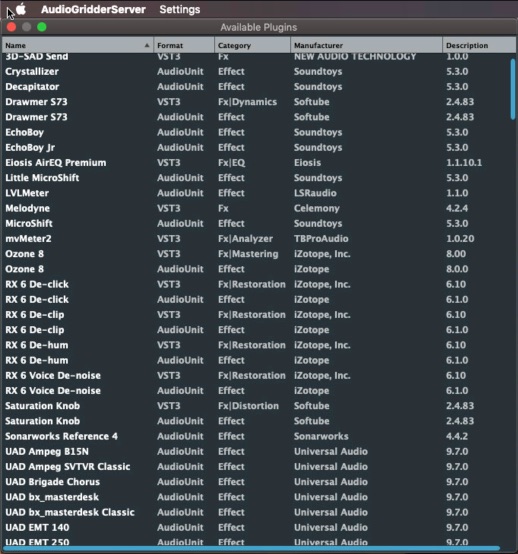The image size is (518, 554).
Task: Sort by the Category column header
Action: coord(252,45)
